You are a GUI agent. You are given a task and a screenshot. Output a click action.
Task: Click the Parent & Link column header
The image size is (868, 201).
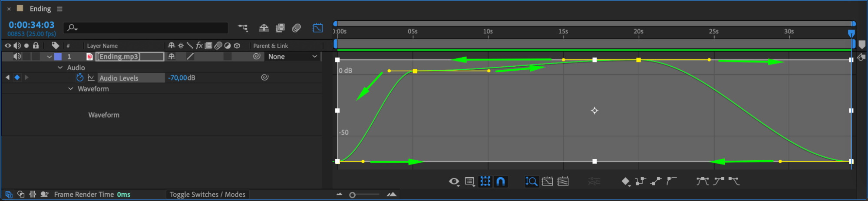[x=271, y=45]
